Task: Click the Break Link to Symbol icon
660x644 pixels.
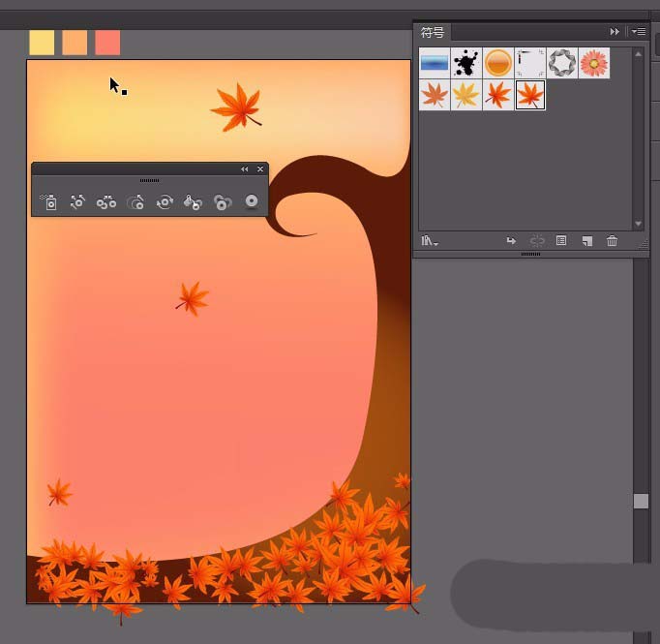Action: click(537, 241)
